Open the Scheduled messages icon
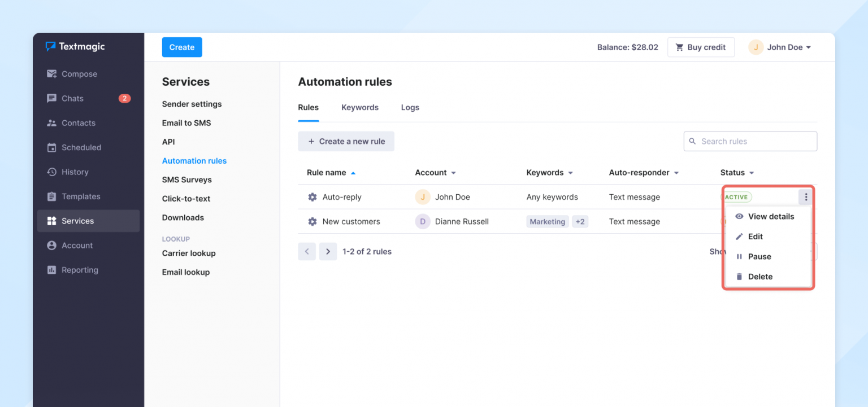This screenshot has height=407, width=868. pyautogui.click(x=51, y=147)
